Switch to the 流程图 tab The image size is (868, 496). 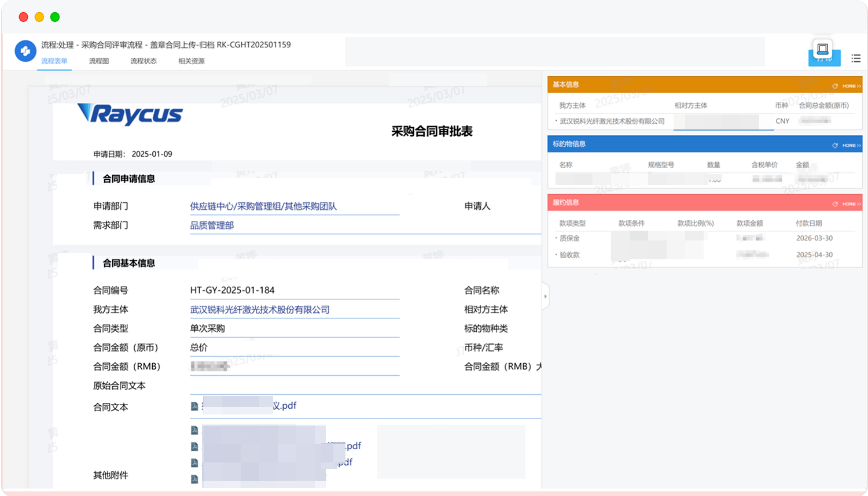tap(99, 61)
